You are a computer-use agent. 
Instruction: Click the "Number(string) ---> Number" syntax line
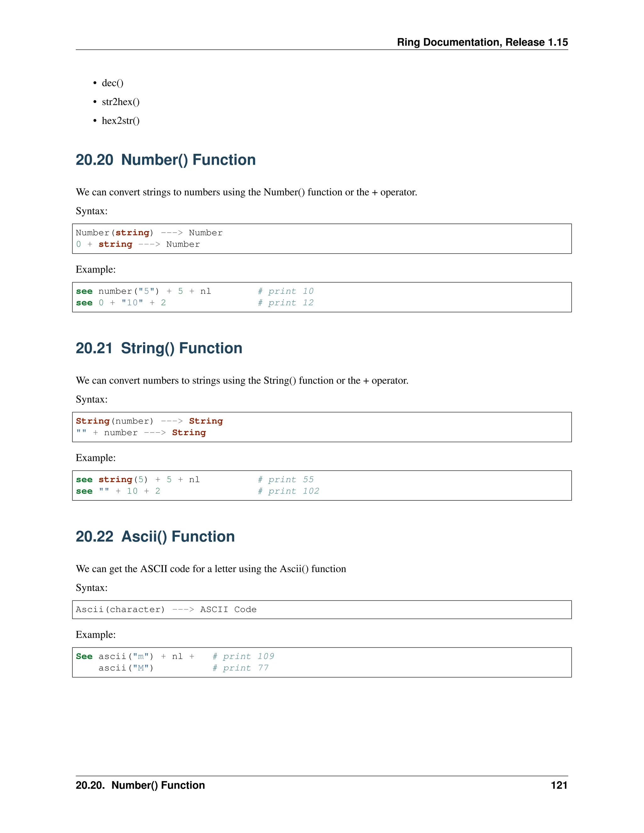[x=149, y=233]
